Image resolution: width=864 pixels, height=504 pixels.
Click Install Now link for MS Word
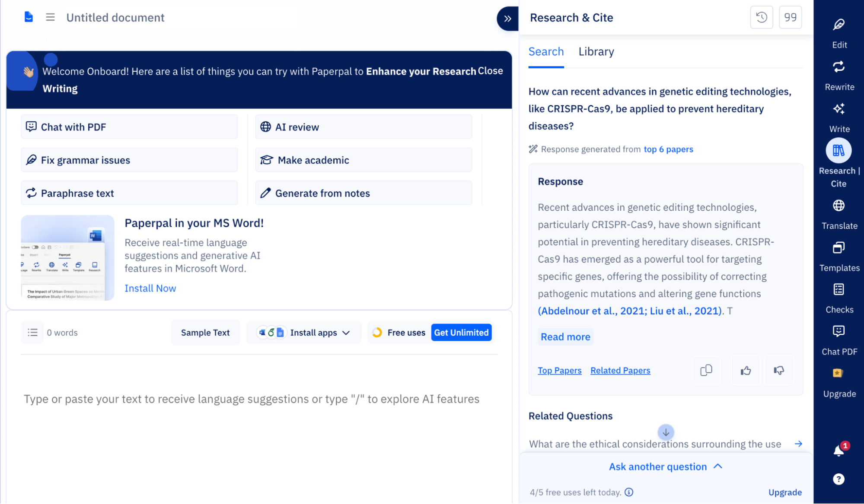click(150, 288)
